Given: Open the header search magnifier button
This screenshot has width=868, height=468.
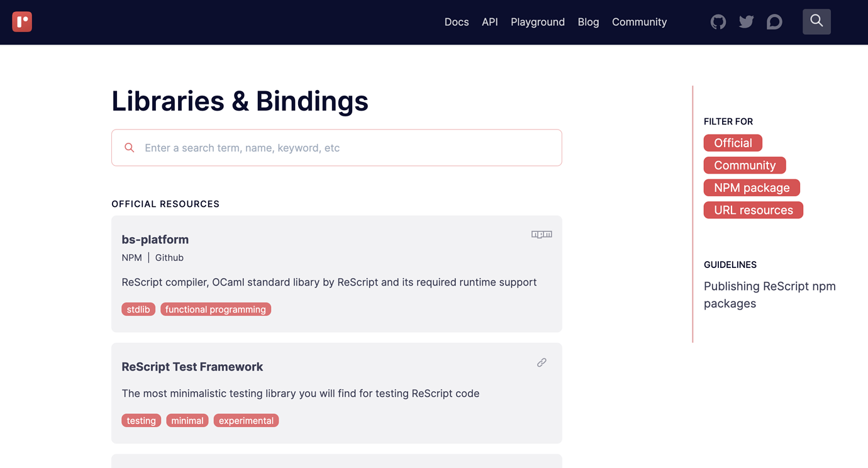Looking at the screenshot, I should tap(816, 21).
